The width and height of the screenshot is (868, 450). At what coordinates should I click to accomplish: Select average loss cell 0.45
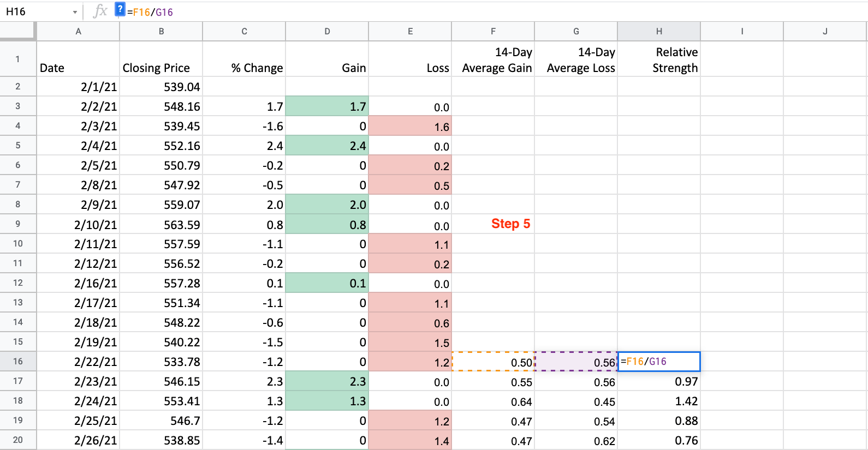click(576, 400)
